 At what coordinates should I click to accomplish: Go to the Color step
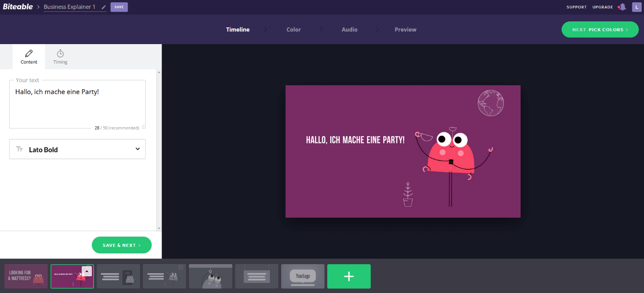coord(293,30)
